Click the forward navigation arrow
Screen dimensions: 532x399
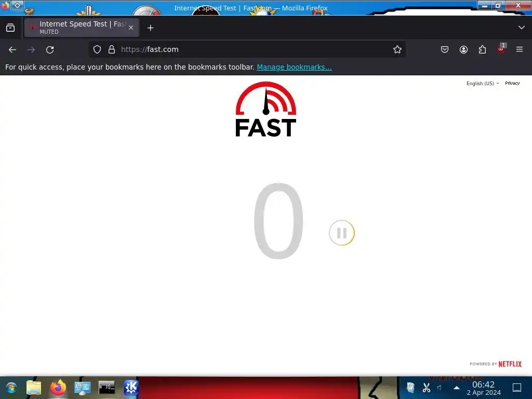[31, 49]
